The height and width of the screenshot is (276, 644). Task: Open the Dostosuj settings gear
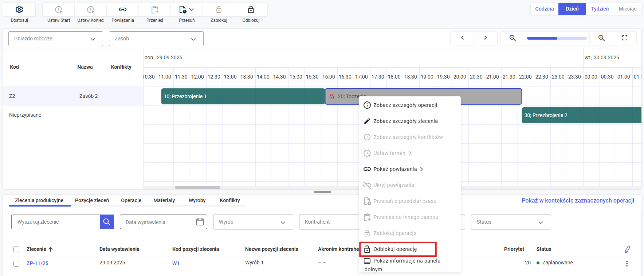click(19, 10)
